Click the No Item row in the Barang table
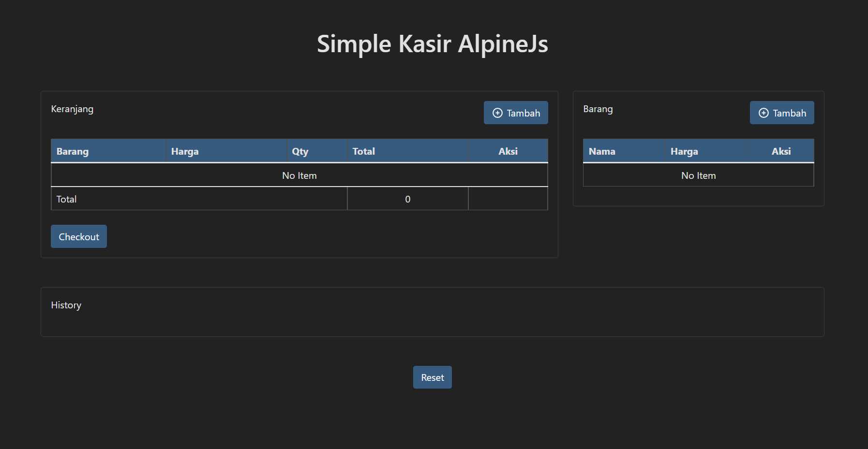The height and width of the screenshot is (449, 868). click(698, 175)
